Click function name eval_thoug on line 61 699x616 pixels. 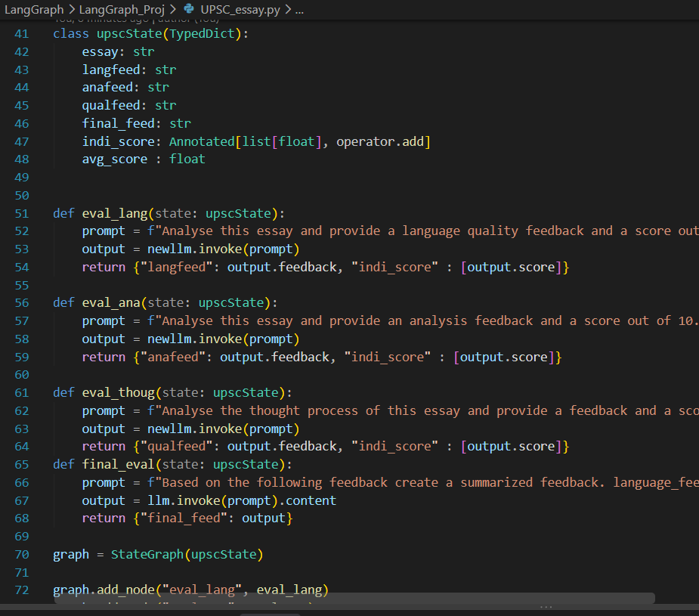[118, 393]
